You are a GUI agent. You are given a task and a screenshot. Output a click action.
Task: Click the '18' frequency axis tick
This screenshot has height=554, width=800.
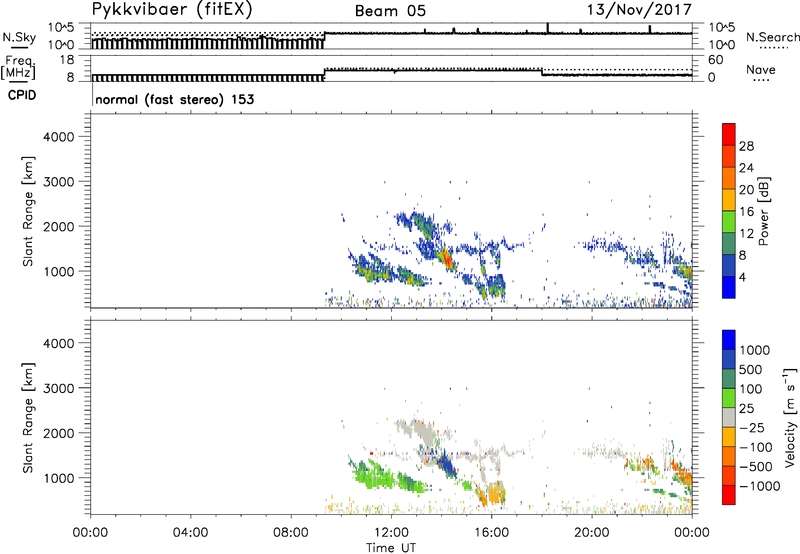(x=67, y=60)
